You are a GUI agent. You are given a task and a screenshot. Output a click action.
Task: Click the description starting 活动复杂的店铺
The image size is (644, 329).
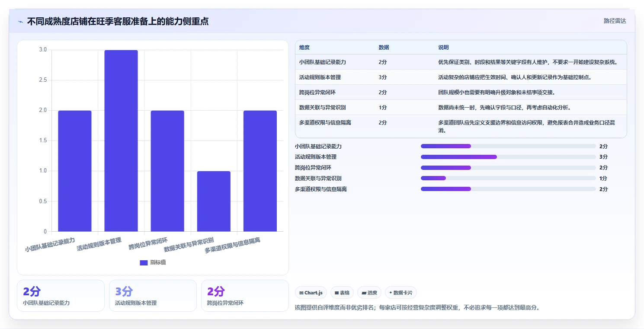tap(515, 77)
